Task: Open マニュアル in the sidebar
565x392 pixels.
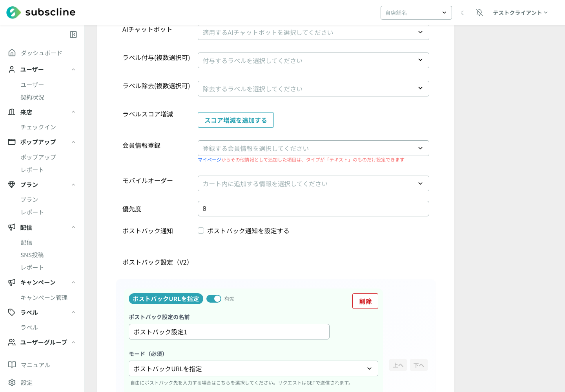Action: pos(35,365)
